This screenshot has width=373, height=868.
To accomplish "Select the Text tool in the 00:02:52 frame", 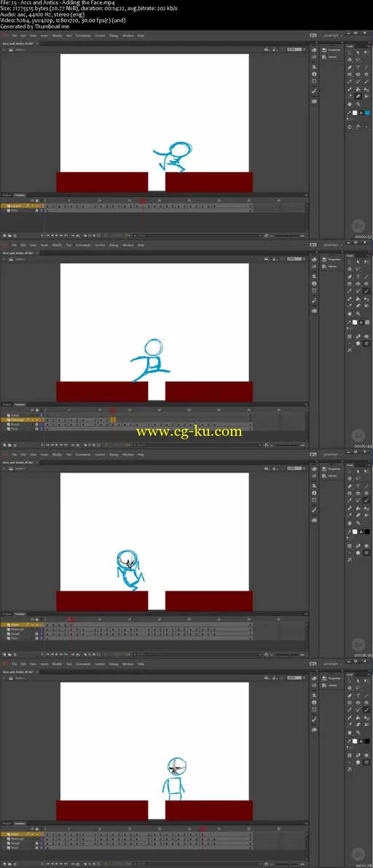I will point(358,68).
